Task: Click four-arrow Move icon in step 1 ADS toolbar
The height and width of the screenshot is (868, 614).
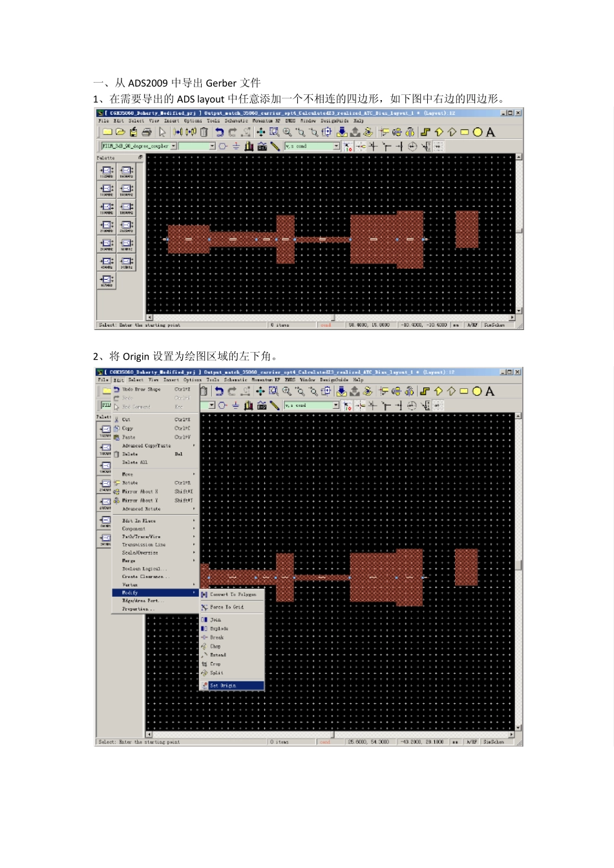Action: tap(260, 132)
